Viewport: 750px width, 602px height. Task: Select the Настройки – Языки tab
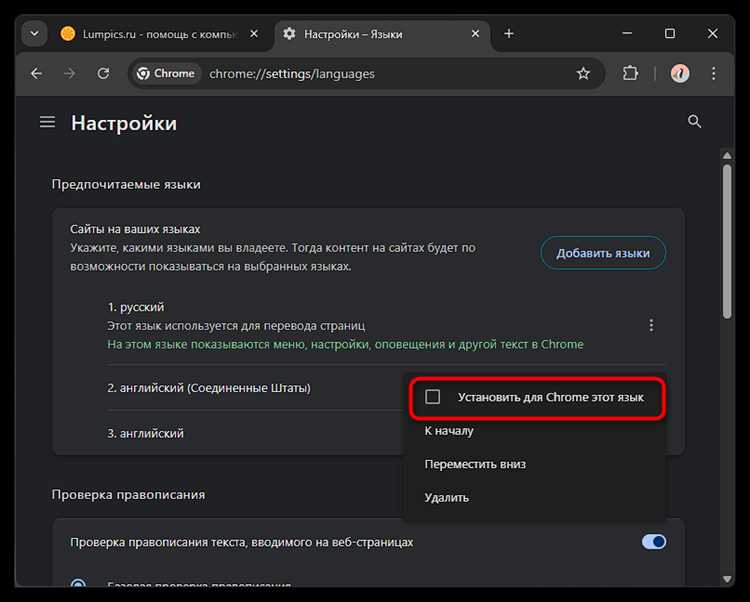[x=382, y=34]
